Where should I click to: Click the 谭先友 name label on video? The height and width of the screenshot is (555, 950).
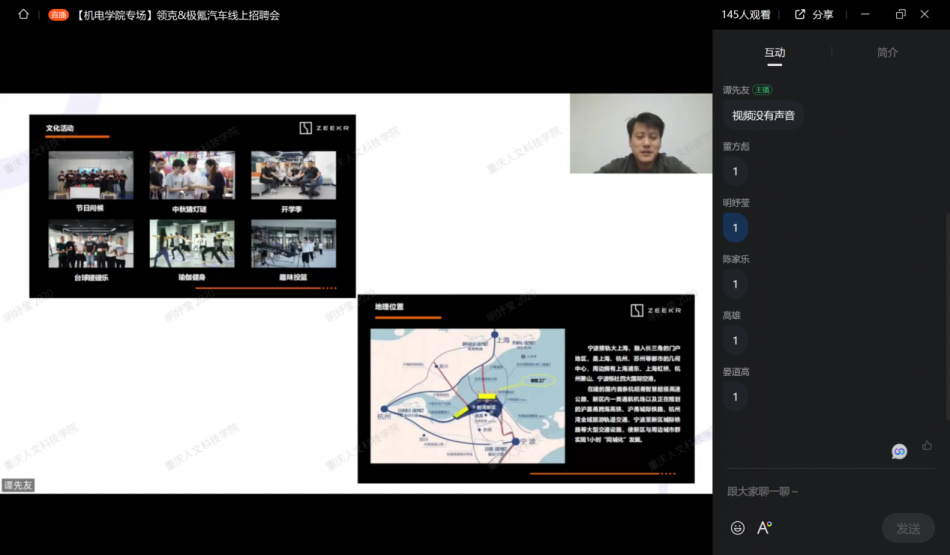pyautogui.click(x=18, y=485)
